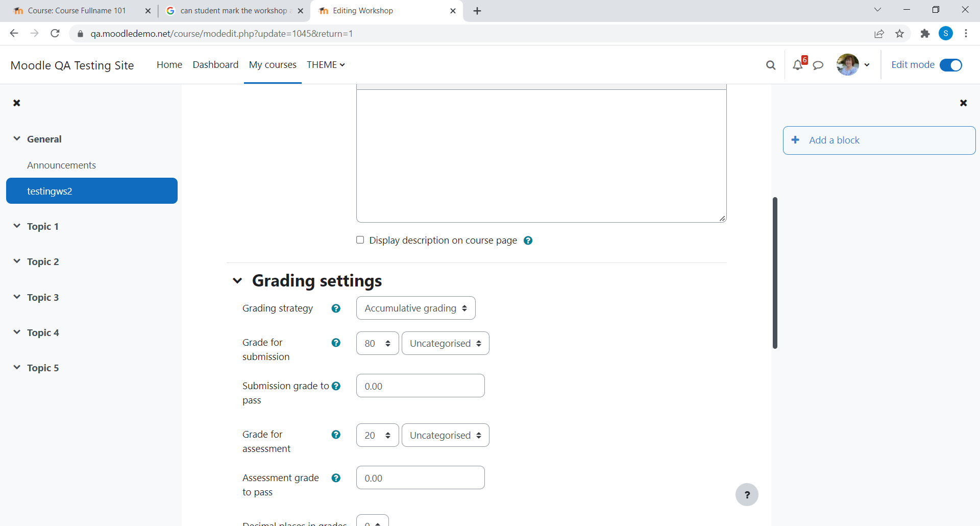This screenshot has width=980, height=526.
Task: Bookmark this page with star icon
Action: pos(900,34)
